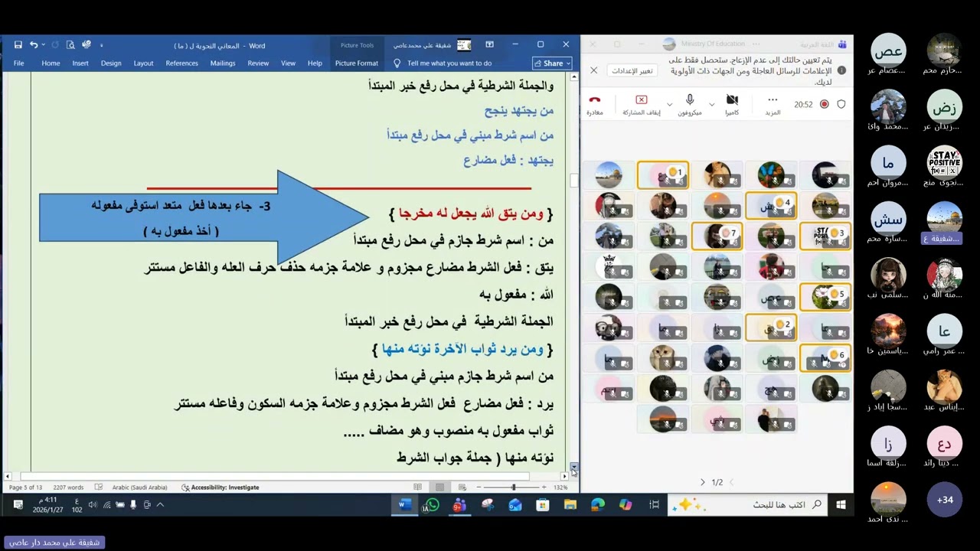The width and height of the screenshot is (980, 551).
Task: Click the page 5 of 13 indicator
Action: coord(25,487)
